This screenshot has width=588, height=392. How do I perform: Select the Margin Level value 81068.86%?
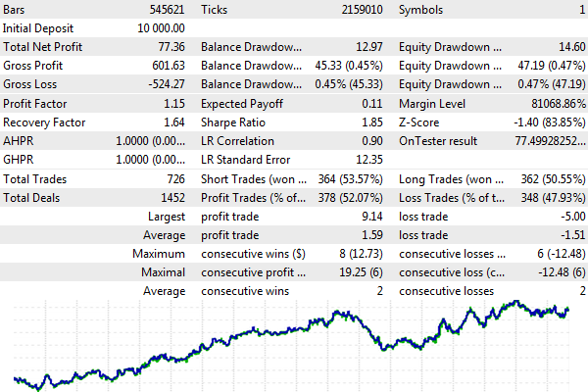[559, 104]
